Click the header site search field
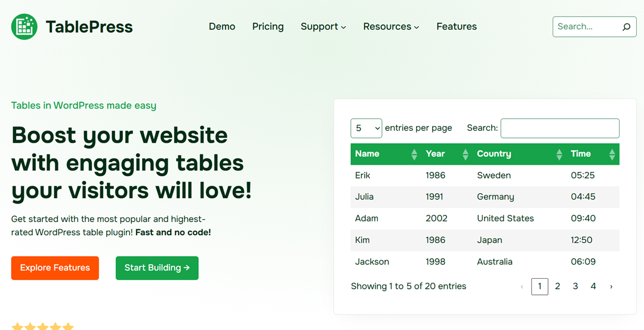 click(585, 27)
